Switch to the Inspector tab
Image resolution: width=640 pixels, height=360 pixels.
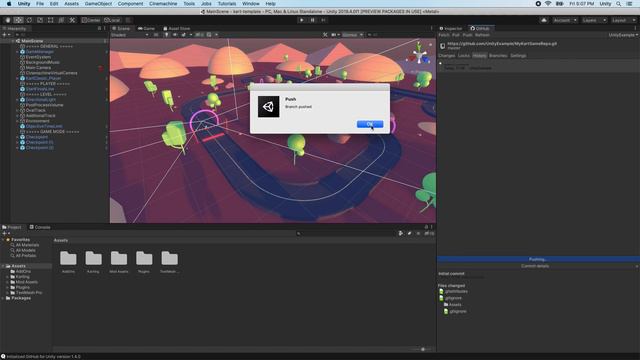(x=451, y=29)
